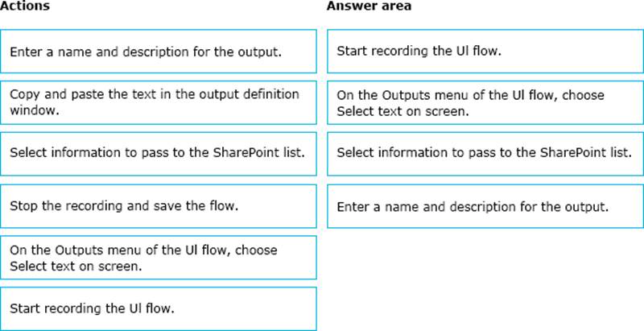Click the topmost box in the Actions column

(159, 52)
